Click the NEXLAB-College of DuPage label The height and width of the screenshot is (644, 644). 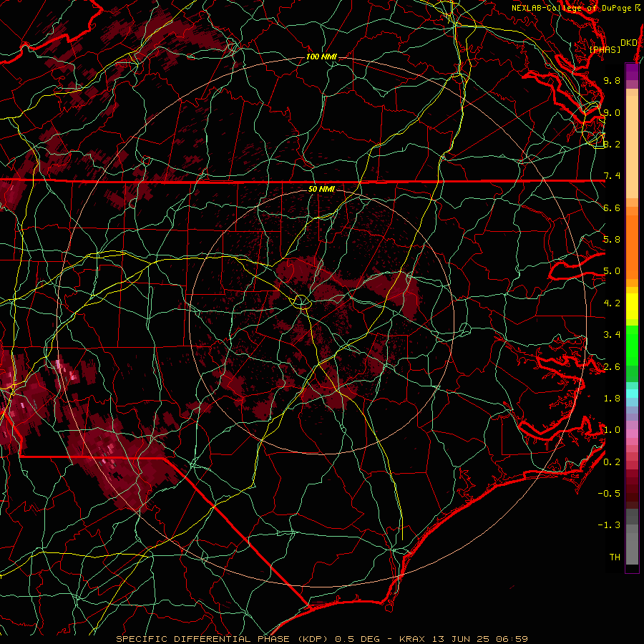pos(572,8)
